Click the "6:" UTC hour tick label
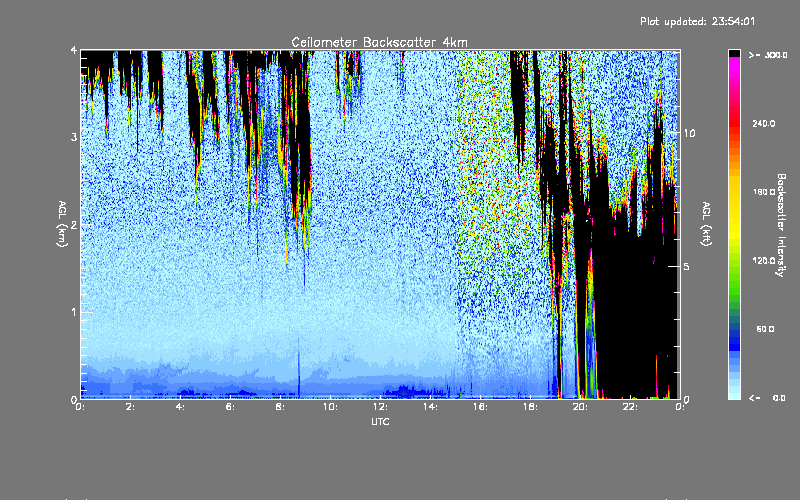 point(230,407)
